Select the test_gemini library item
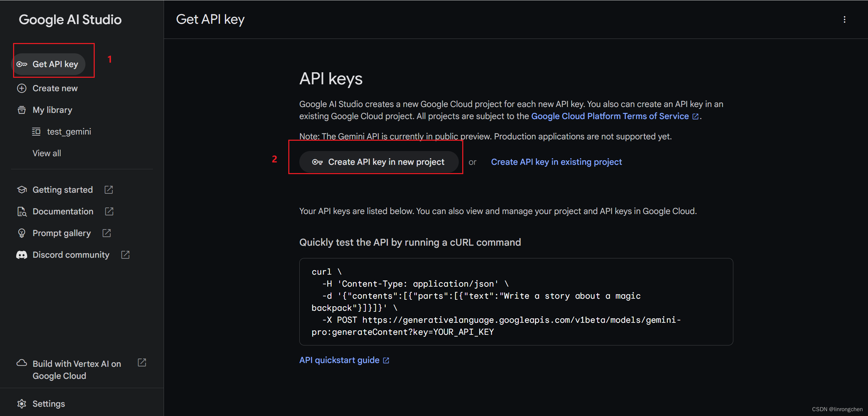The width and height of the screenshot is (868, 416). tap(69, 131)
